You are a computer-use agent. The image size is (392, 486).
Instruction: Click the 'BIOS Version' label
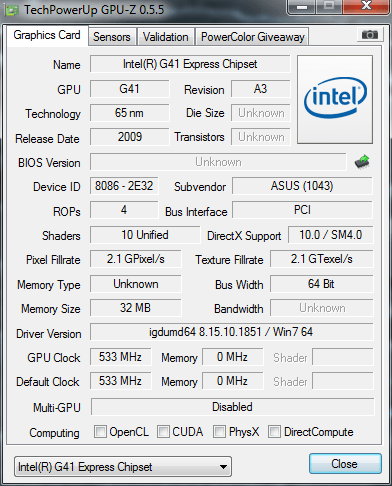point(49,163)
